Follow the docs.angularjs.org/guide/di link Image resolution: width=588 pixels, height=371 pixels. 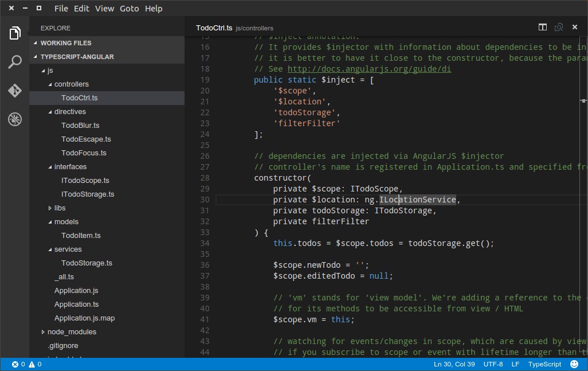pyautogui.click(x=369, y=69)
